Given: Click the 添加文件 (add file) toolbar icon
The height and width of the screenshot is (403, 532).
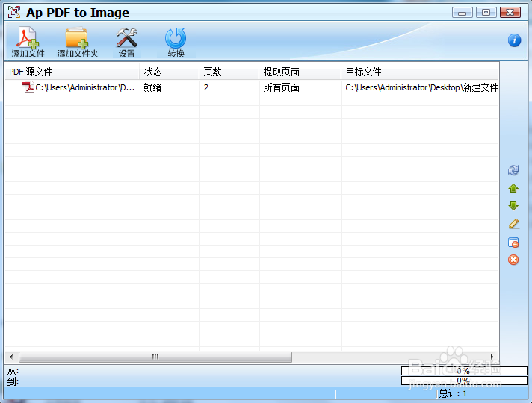Looking at the screenshot, I should tap(28, 42).
